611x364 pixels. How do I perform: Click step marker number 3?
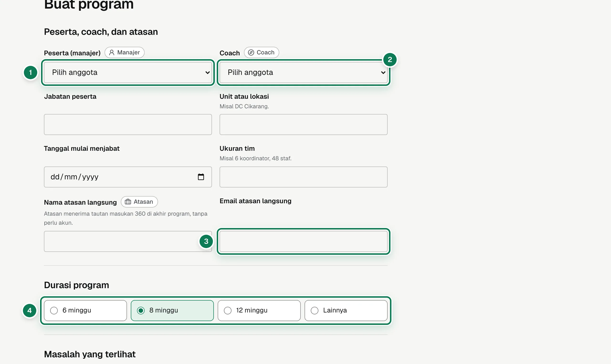pyautogui.click(x=206, y=241)
